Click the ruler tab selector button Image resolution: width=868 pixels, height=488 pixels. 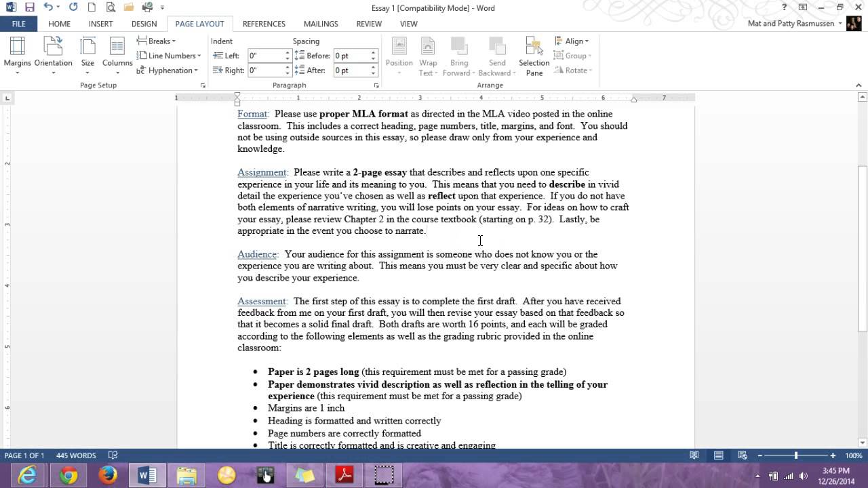[x=7, y=98]
